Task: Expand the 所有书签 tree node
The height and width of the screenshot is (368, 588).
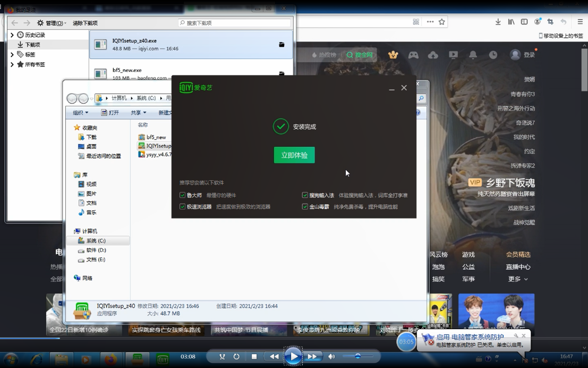Action: 12,64
